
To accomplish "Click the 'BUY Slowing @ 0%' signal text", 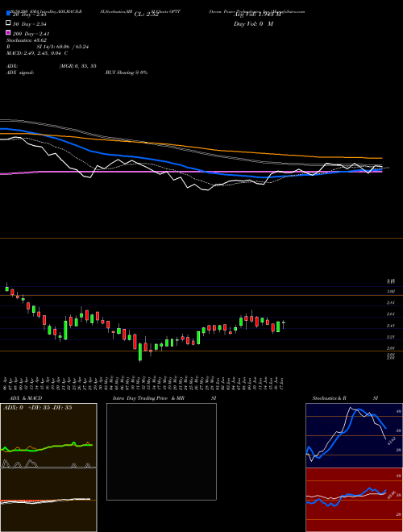I will tap(127, 73).
